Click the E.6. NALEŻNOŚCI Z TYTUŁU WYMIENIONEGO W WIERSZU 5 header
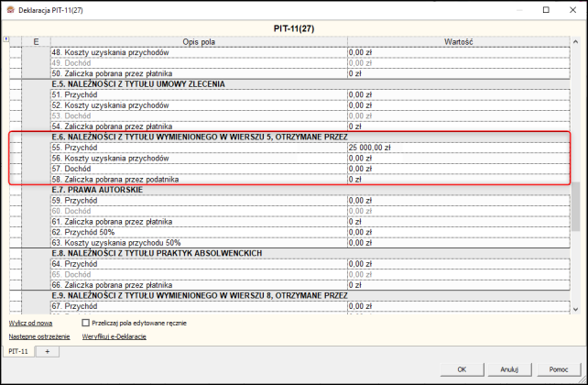Screen dimensions: 588x385 tap(200, 137)
